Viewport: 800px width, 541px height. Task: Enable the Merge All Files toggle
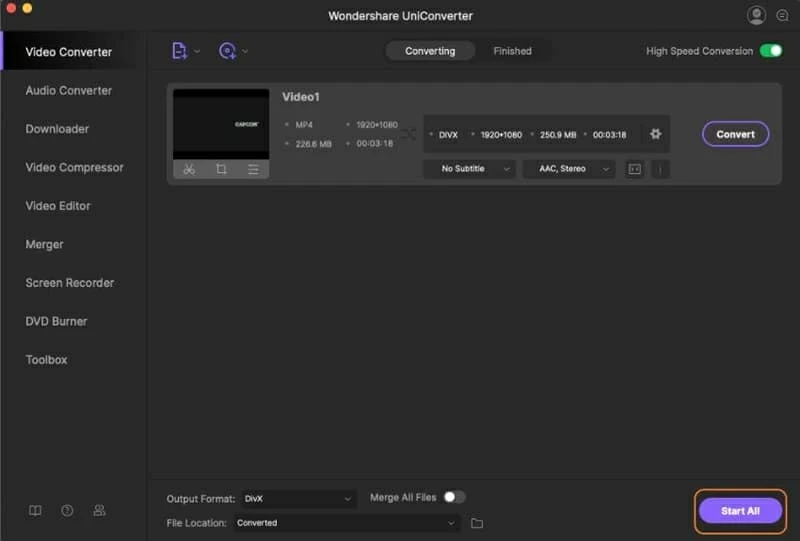454,497
